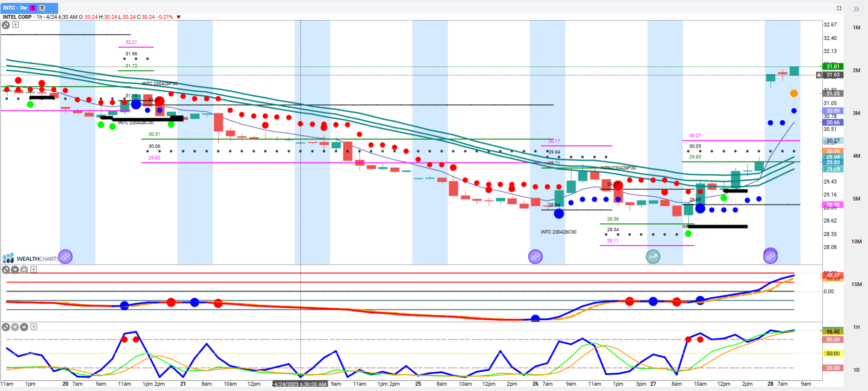
Task: Click the INTC 230428C30 label near April 26
Action: point(559,232)
